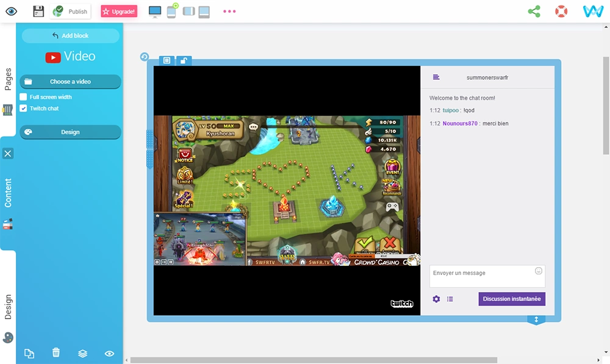Click the circular reset icon above block

pos(145,57)
